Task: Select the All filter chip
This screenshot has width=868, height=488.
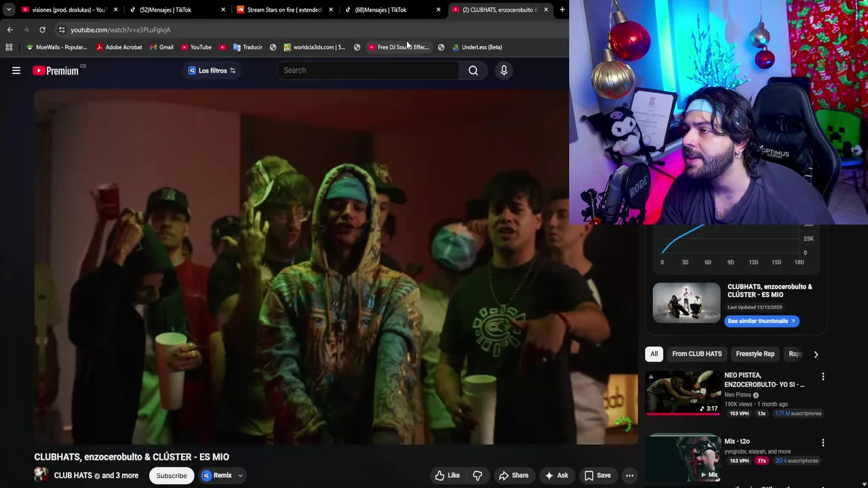Action: [654, 354]
